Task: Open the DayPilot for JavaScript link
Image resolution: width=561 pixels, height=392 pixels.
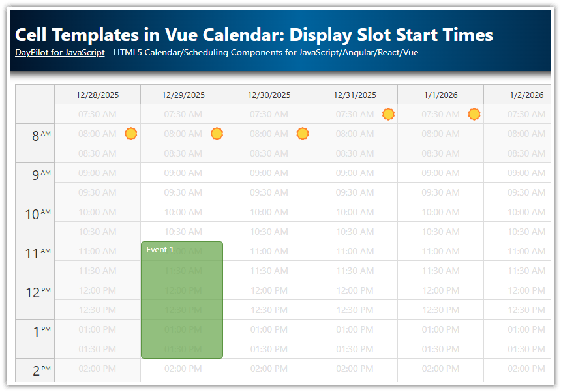Action: point(59,52)
